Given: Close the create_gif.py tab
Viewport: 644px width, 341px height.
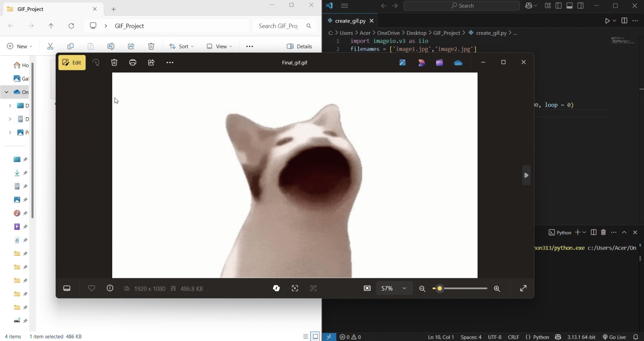Looking at the screenshot, I should click(x=371, y=21).
